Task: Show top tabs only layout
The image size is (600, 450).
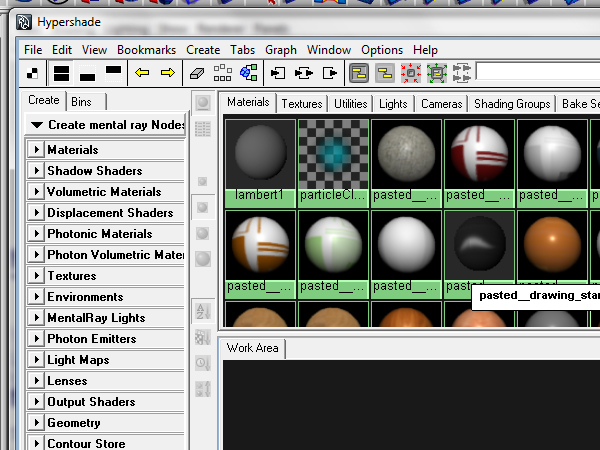Action: click(x=113, y=73)
